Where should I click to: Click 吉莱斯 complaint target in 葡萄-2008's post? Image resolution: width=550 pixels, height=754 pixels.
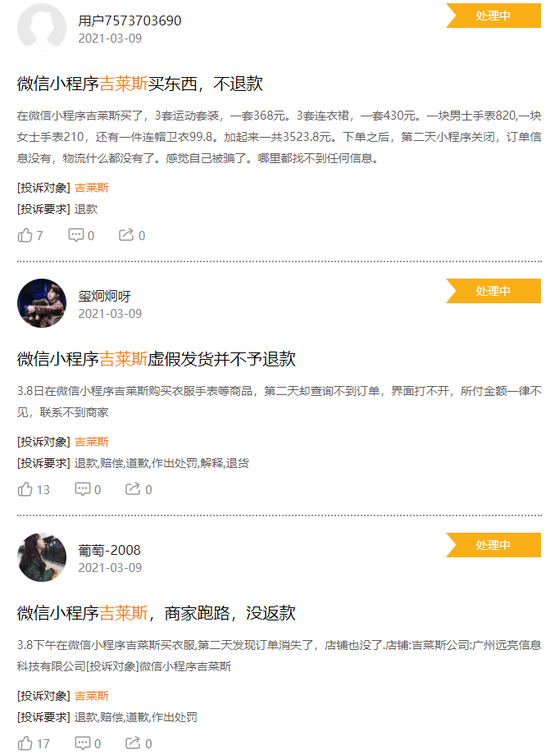pos(92,695)
